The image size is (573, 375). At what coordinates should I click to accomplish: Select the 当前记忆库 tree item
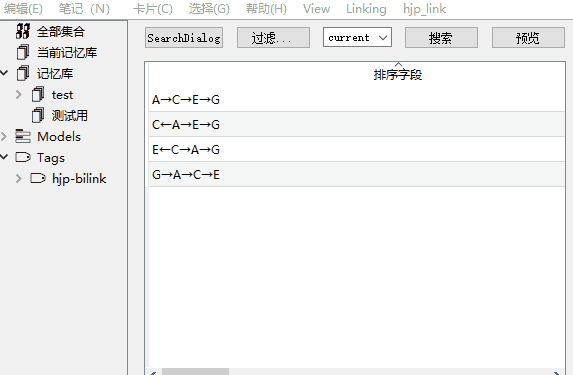click(x=67, y=52)
